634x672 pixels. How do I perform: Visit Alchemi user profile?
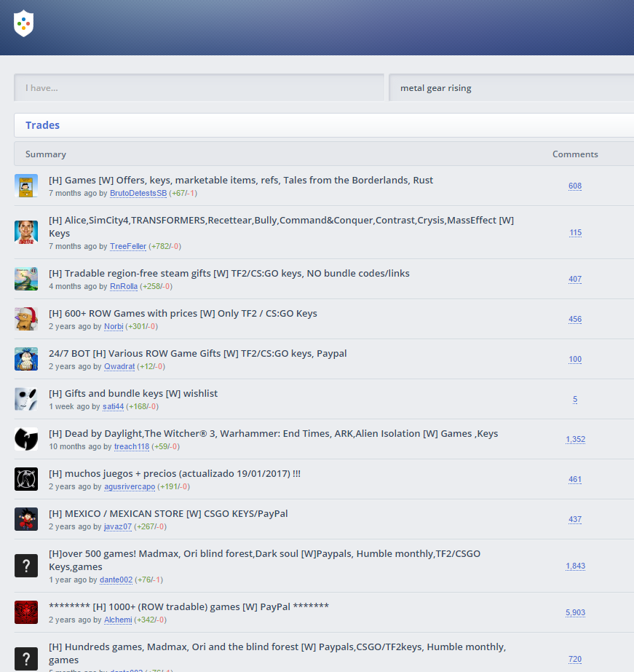[x=118, y=620]
